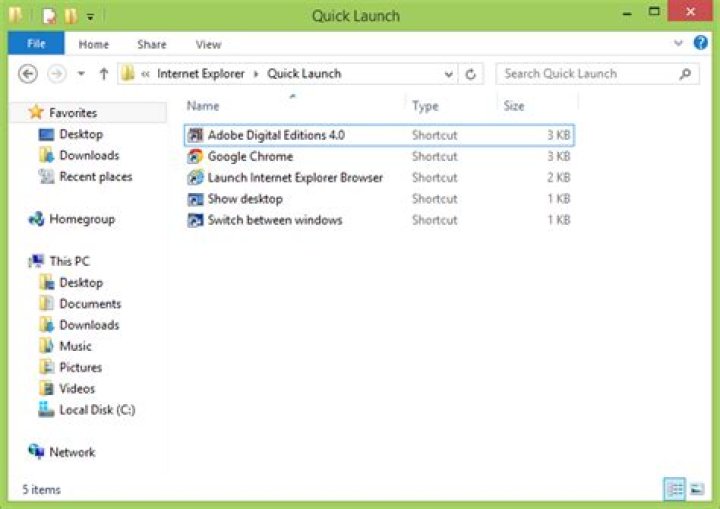Open the Videos folder
The image size is (720, 509).
77,389
